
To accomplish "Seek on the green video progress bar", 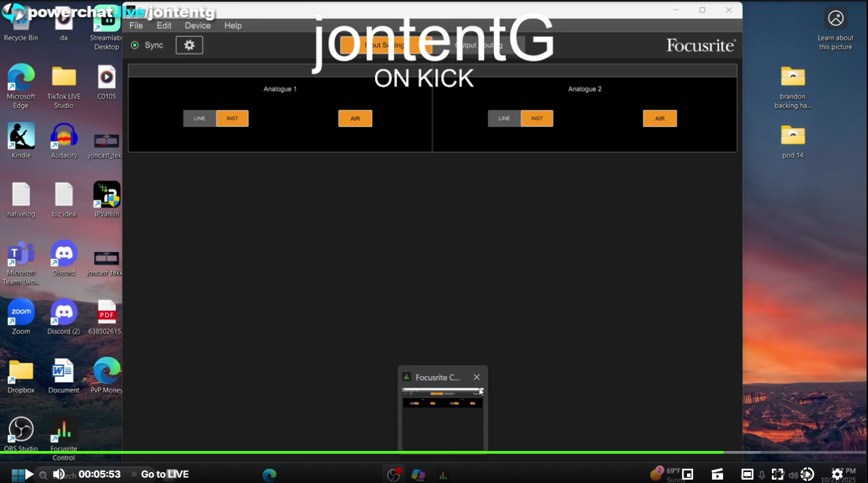I will coord(434,452).
